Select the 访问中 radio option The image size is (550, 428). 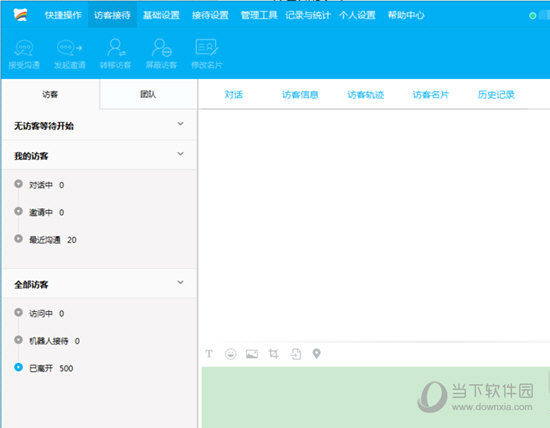[18, 312]
